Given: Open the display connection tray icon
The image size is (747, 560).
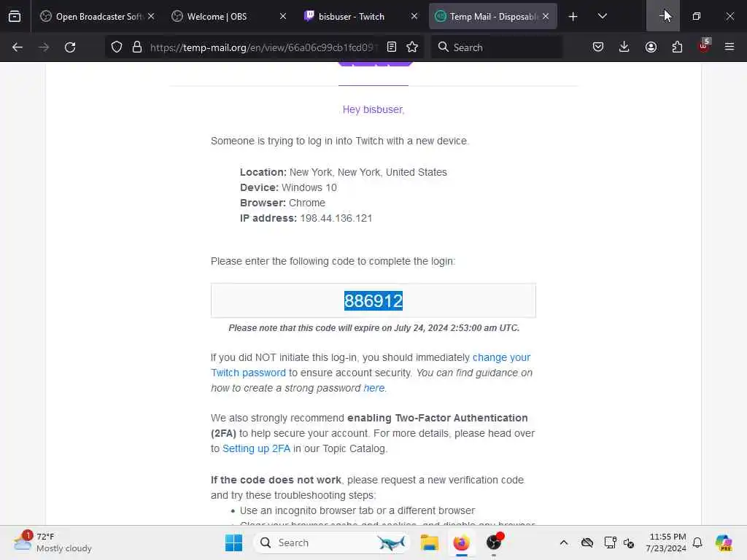Looking at the screenshot, I should 611,542.
